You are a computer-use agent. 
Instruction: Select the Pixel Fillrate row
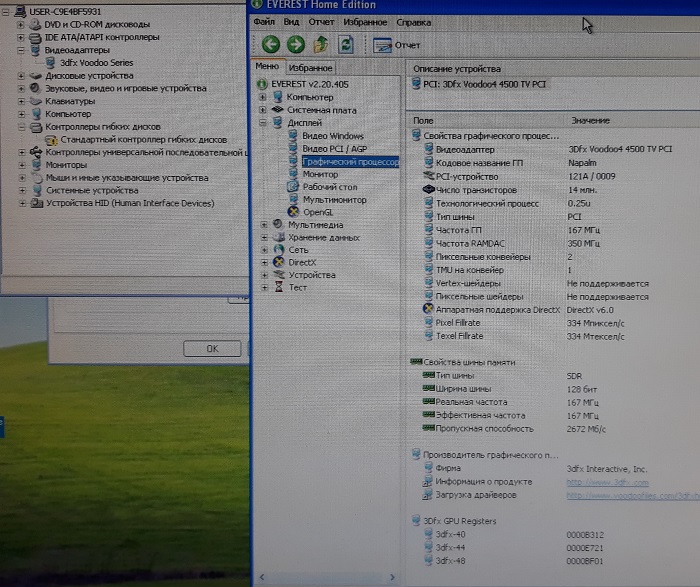[553, 323]
